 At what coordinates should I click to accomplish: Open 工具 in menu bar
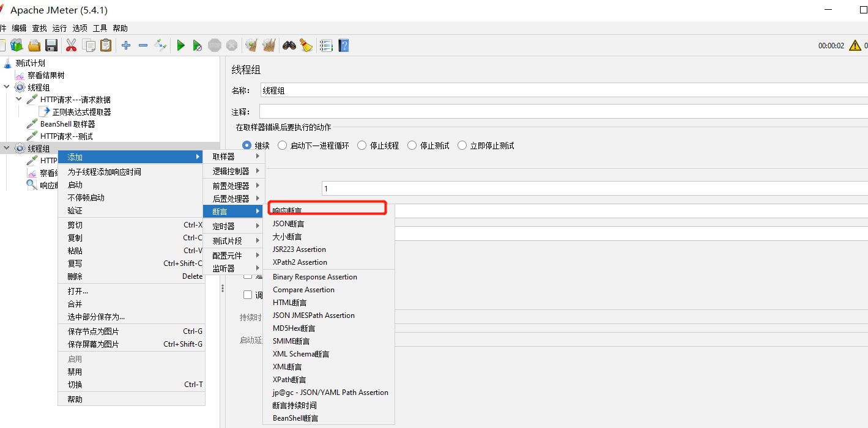100,28
